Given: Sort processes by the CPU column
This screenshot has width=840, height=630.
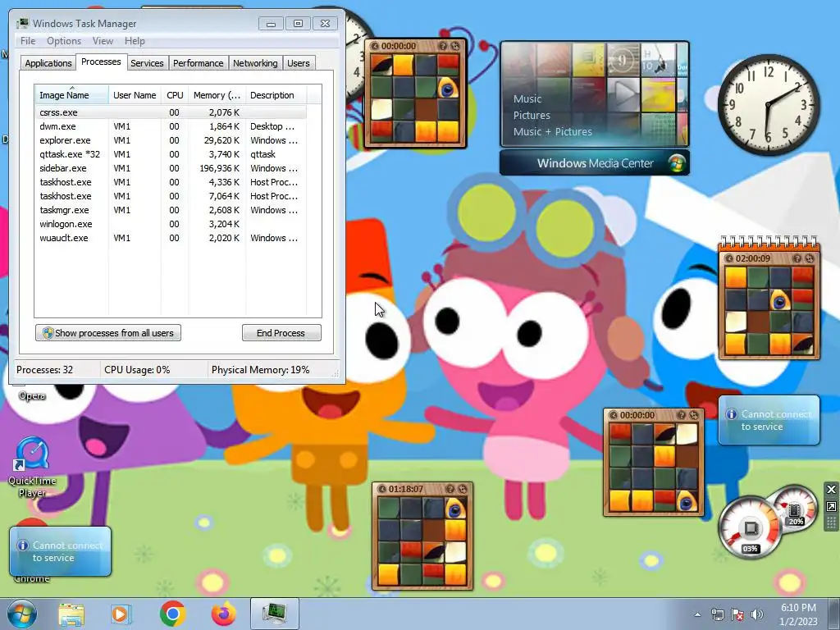Looking at the screenshot, I should (x=175, y=95).
